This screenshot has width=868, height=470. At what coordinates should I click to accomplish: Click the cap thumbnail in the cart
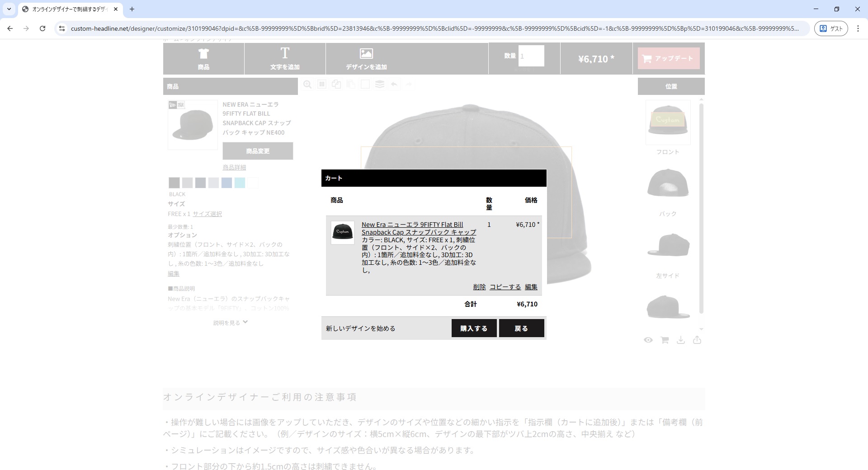(x=342, y=232)
